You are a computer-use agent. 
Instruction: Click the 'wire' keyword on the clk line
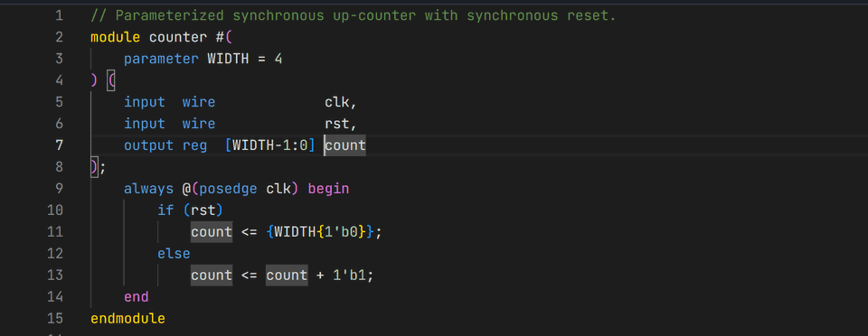(x=199, y=102)
